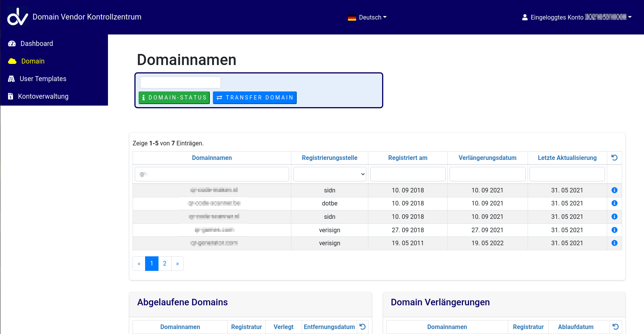This screenshot has height=334, width=644.
Task: Sort expired domains by Verlegt
Action: tap(284, 327)
